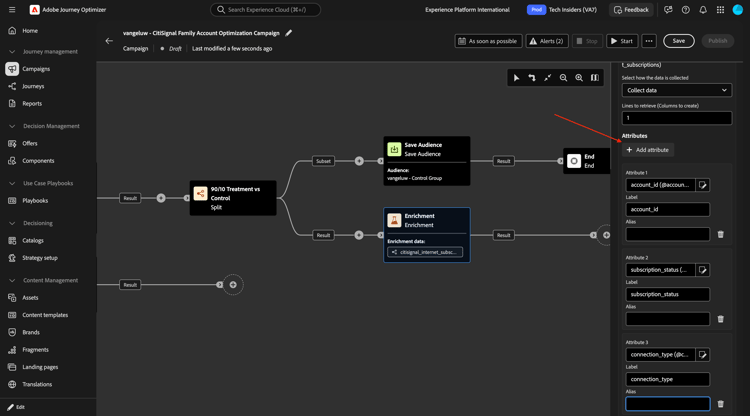Open the chat assistant icon in header
750x416 pixels.
pos(668,10)
